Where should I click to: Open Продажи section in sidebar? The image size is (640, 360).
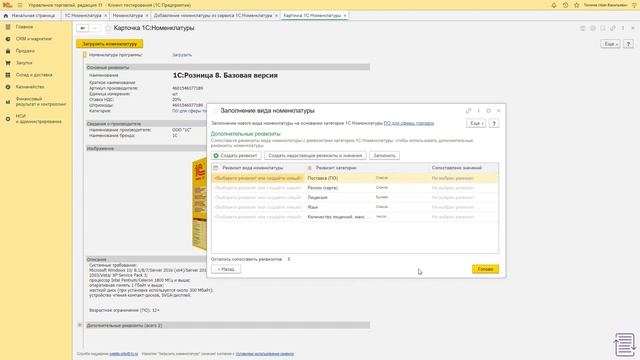click(x=25, y=51)
